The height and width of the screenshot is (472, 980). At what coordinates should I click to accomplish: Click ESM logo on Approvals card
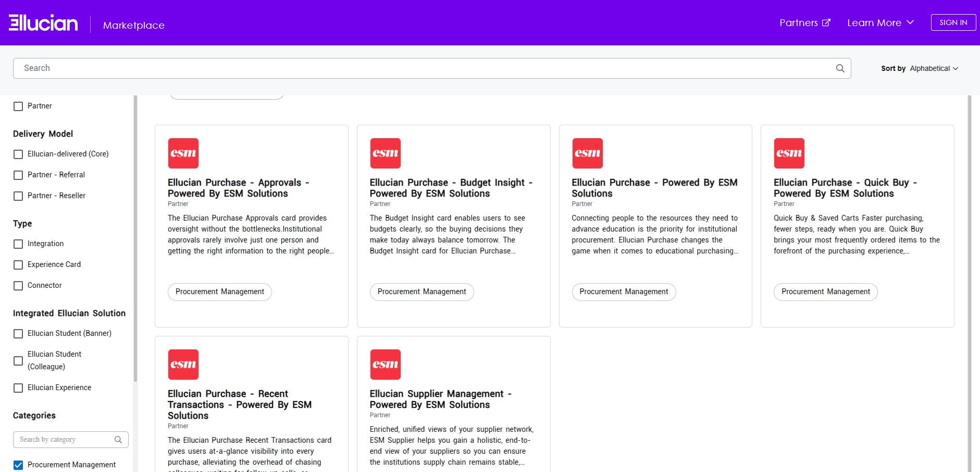click(x=183, y=153)
